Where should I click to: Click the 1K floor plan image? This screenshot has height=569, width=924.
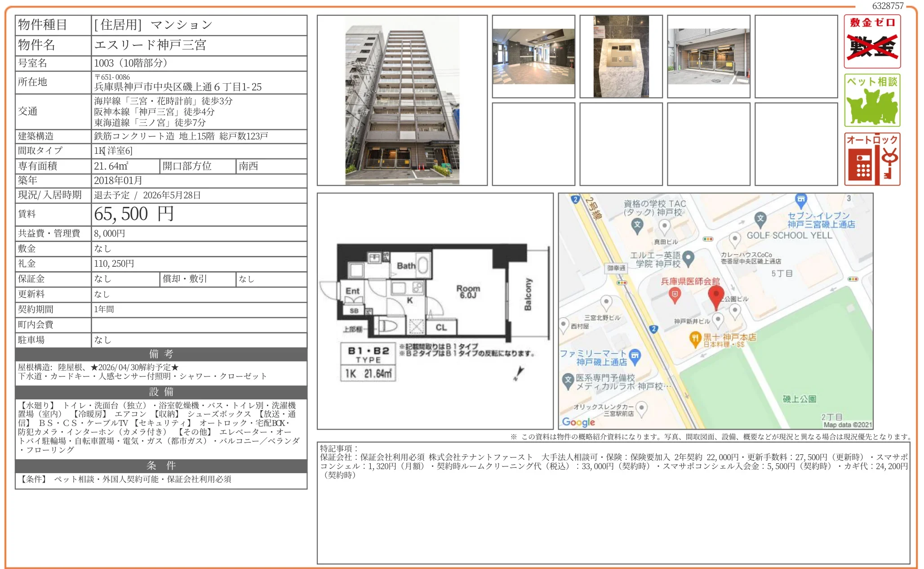pos(435,311)
